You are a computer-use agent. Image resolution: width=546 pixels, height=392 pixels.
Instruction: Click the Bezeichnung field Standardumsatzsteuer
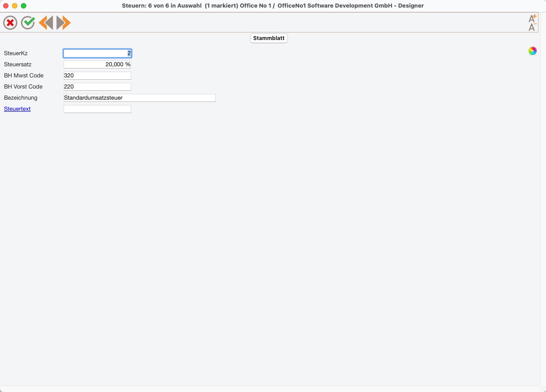(x=140, y=98)
